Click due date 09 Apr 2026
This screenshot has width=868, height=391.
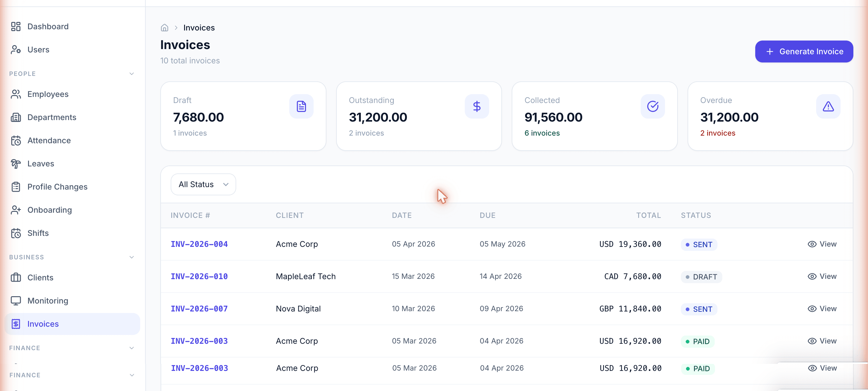tap(501, 309)
